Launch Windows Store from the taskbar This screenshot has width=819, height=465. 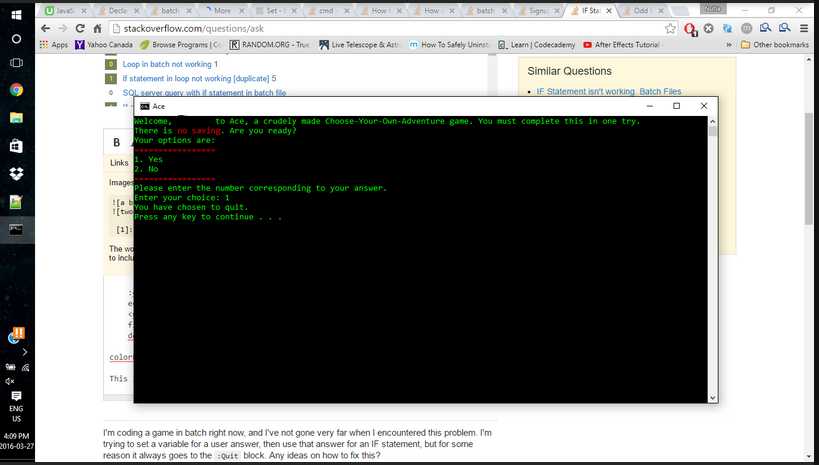(x=16, y=146)
